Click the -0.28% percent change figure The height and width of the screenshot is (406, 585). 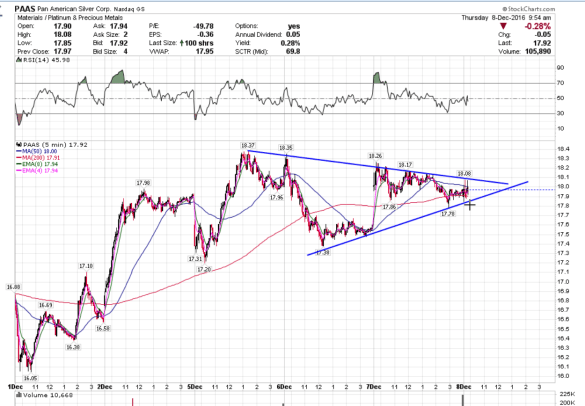click(537, 26)
